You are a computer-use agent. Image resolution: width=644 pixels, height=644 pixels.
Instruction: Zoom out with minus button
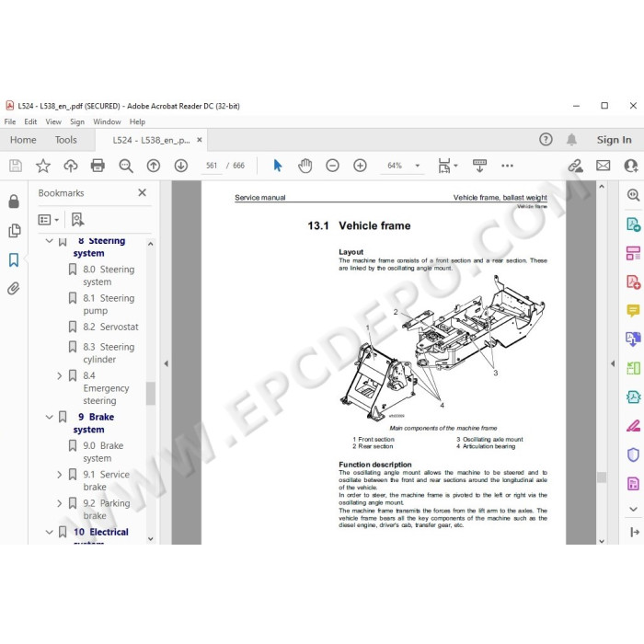(x=332, y=166)
